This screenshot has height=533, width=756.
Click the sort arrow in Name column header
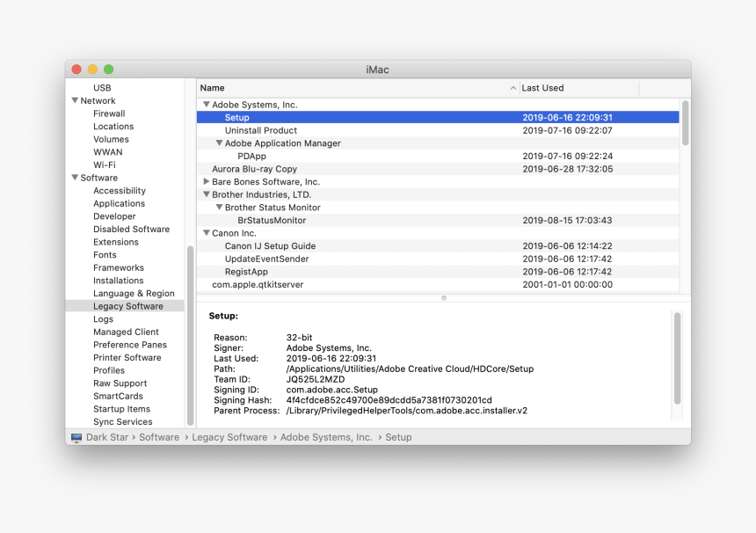tap(513, 88)
